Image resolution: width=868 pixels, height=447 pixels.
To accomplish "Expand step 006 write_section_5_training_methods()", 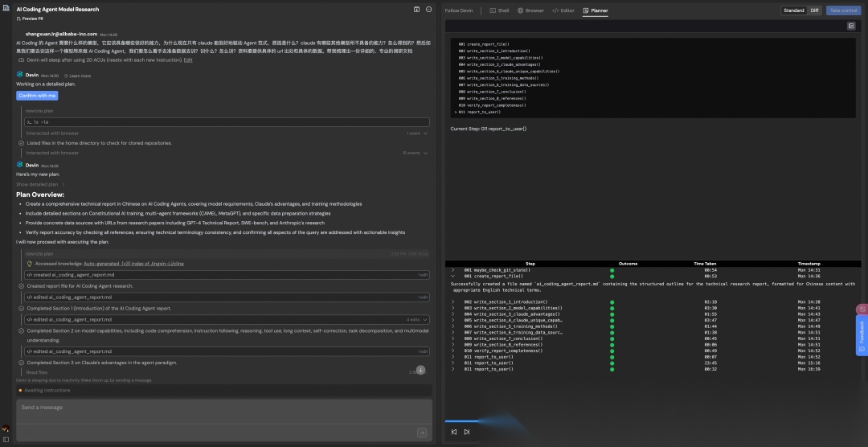I will point(452,326).
